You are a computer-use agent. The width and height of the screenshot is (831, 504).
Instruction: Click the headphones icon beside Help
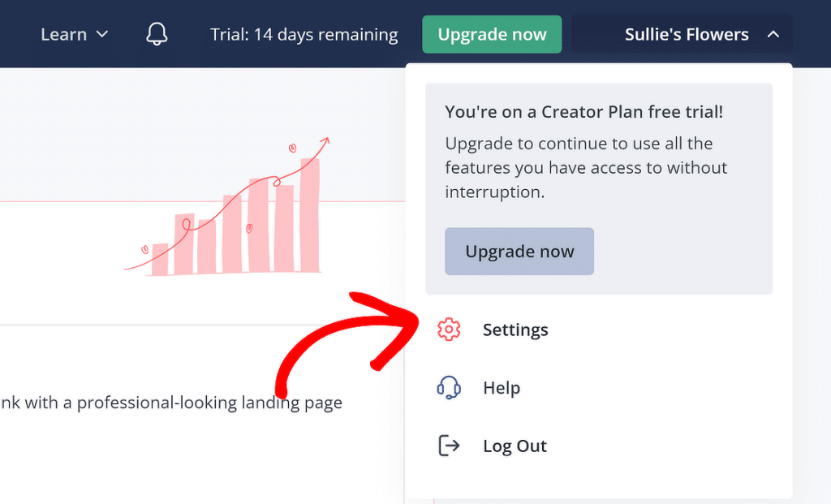(x=449, y=387)
